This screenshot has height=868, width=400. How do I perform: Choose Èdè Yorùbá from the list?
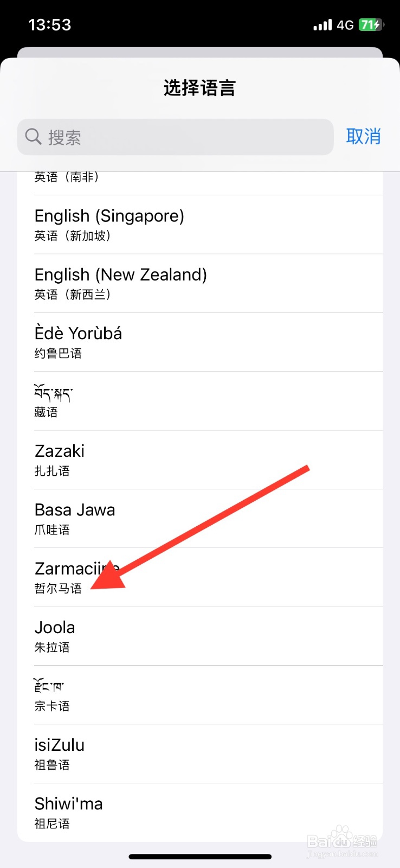(200, 342)
